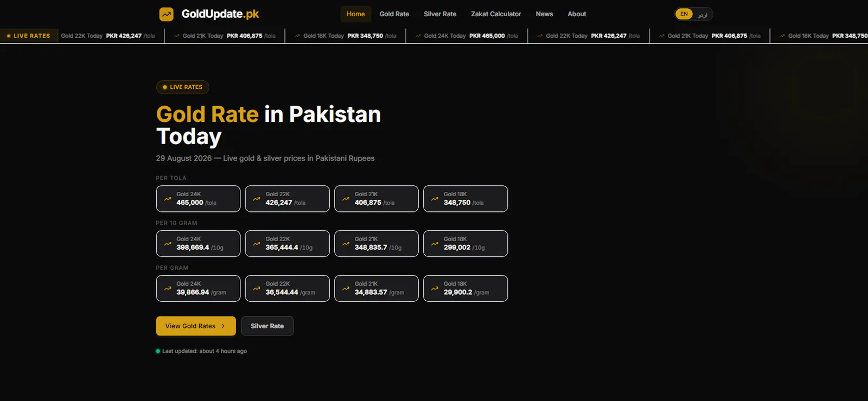Click the PER 10 GRAM section label
868x401 pixels.
pos(176,223)
